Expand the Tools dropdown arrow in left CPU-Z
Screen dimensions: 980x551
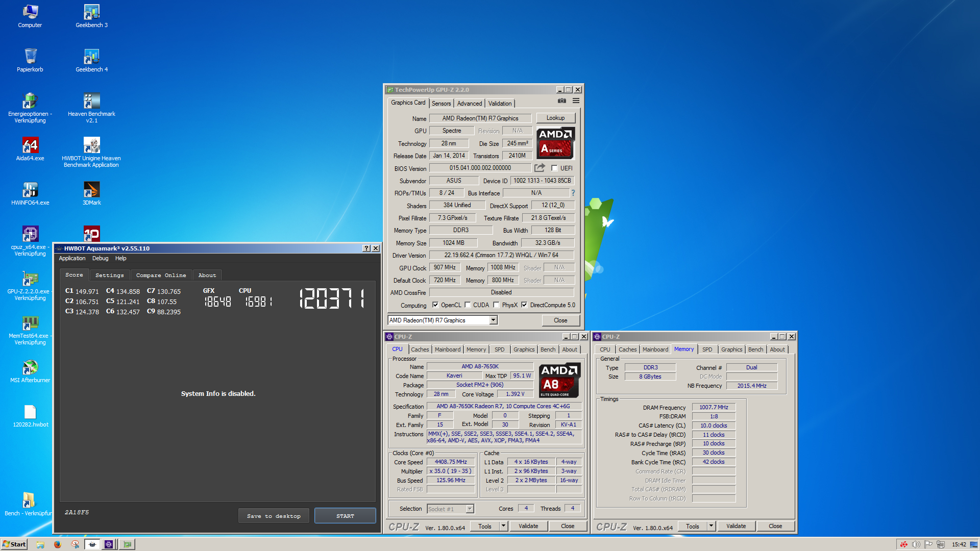point(503,526)
